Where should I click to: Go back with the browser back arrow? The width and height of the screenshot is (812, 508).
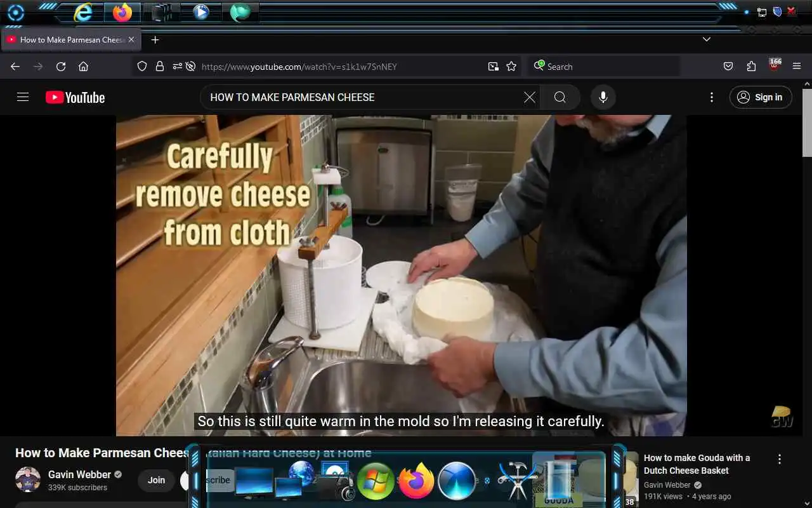point(15,67)
